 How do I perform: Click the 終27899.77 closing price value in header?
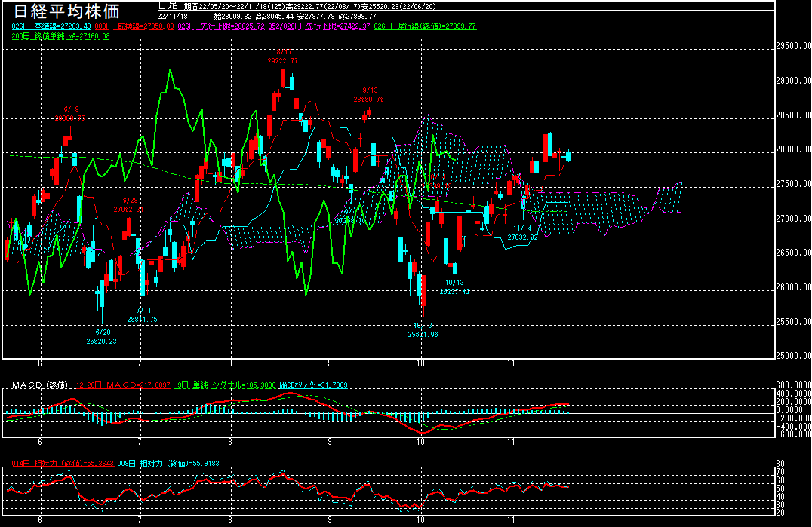tap(357, 16)
